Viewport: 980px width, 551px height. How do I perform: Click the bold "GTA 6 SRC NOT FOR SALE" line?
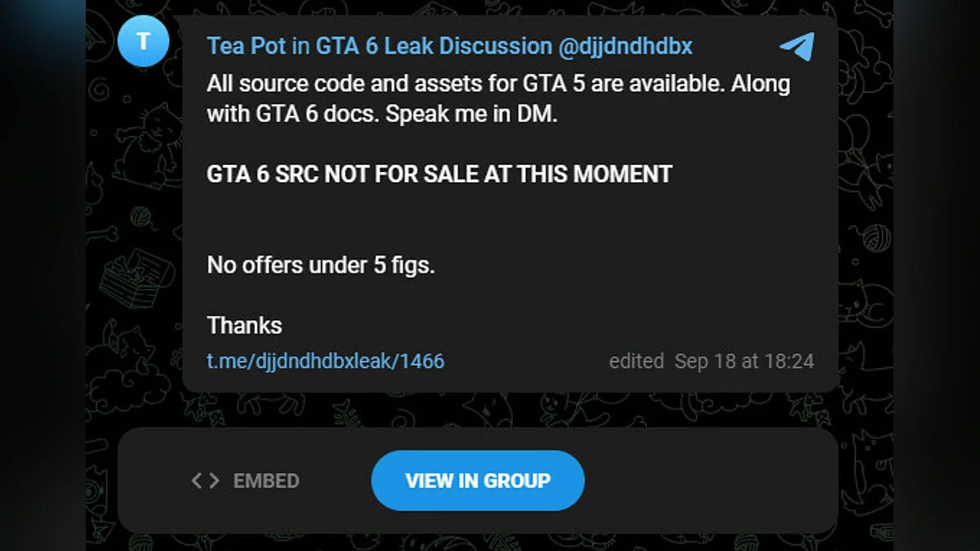pos(439,173)
